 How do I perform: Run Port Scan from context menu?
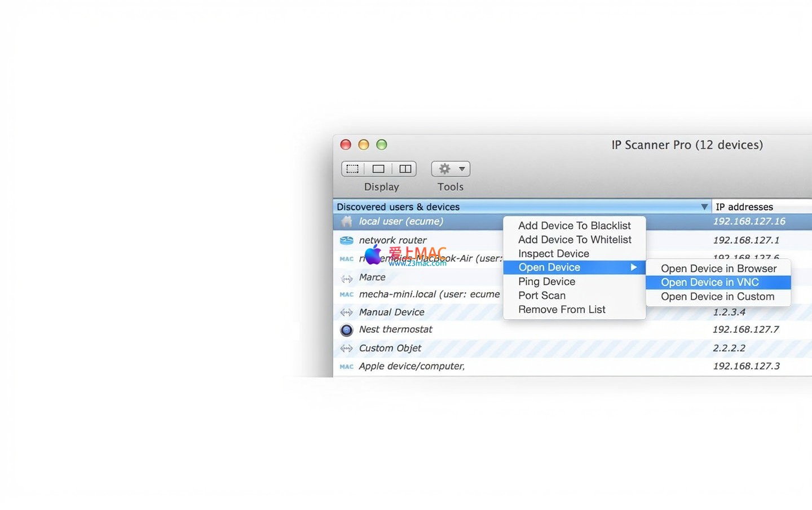click(541, 296)
